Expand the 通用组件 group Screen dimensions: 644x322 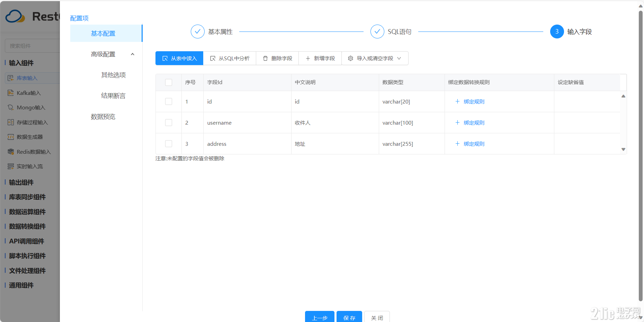click(21, 285)
